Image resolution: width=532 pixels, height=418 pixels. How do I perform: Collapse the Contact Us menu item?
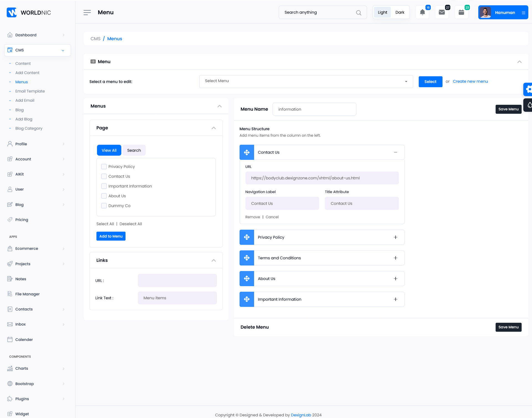(x=395, y=152)
